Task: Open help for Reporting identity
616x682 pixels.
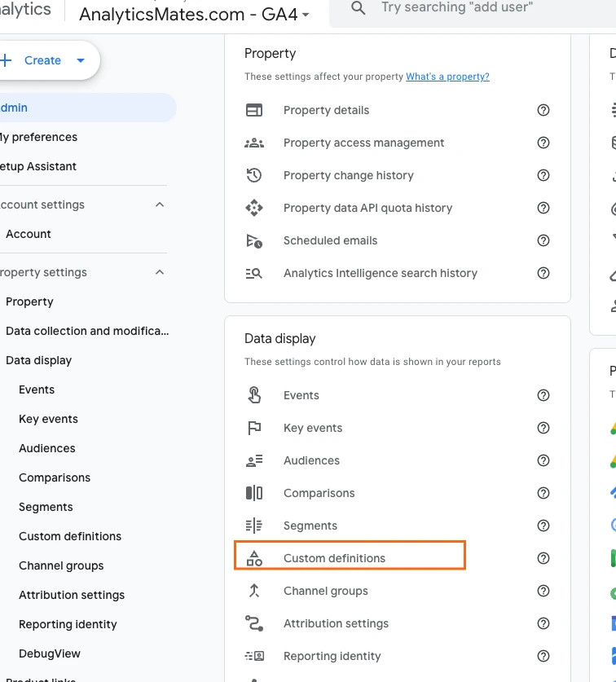Action: [x=543, y=656]
